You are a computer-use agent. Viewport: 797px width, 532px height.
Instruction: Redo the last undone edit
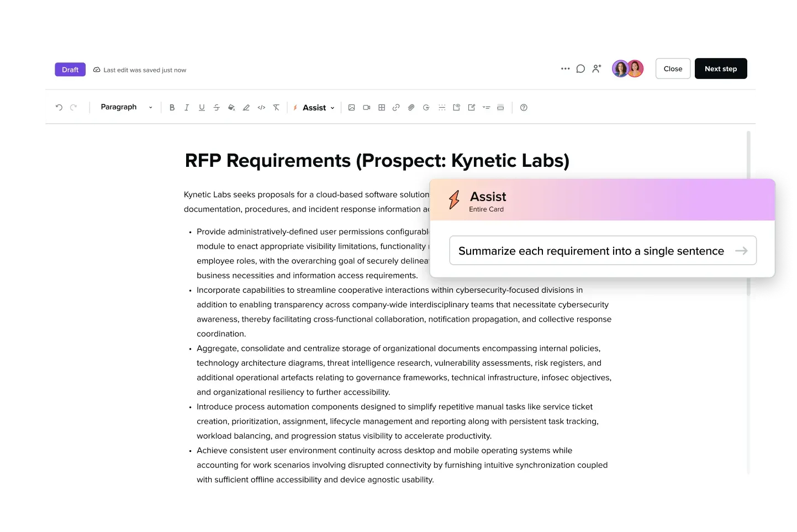click(73, 108)
